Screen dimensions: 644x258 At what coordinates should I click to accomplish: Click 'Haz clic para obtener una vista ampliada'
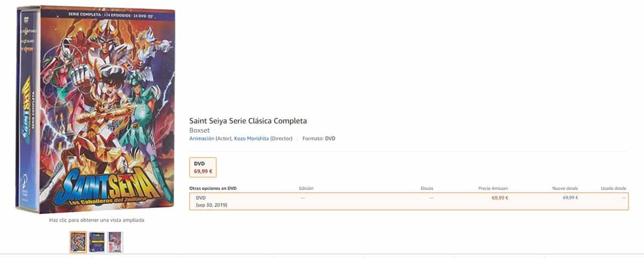point(97,220)
